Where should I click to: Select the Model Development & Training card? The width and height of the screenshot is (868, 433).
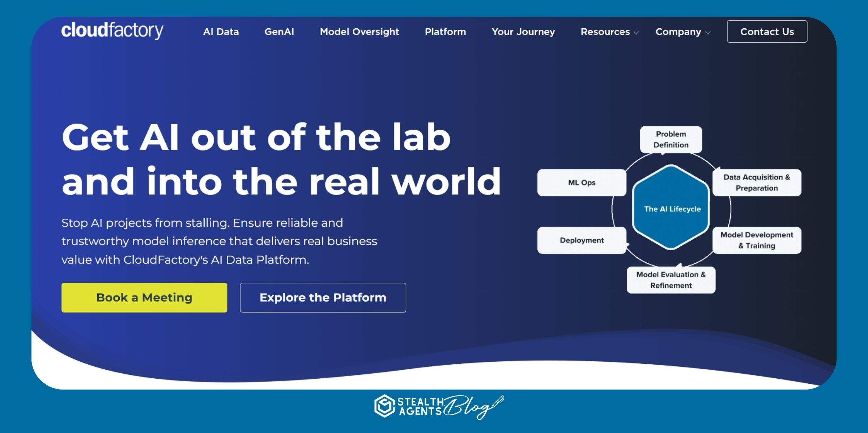pyautogui.click(x=757, y=240)
